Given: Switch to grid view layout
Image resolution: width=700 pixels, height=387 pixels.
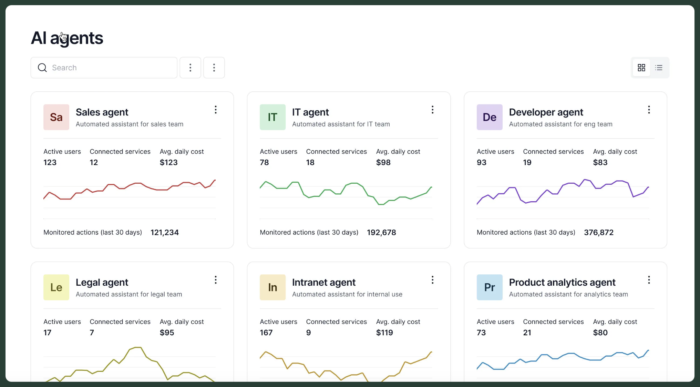Looking at the screenshot, I should coord(641,68).
